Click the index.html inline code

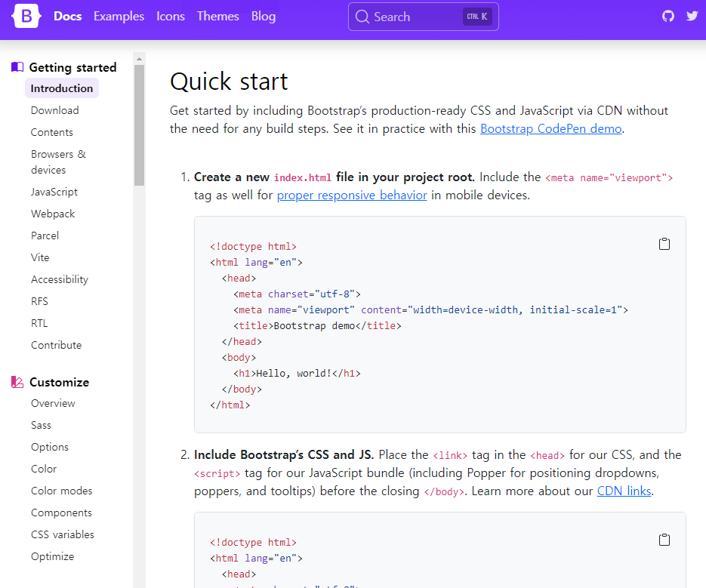tap(303, 178)
